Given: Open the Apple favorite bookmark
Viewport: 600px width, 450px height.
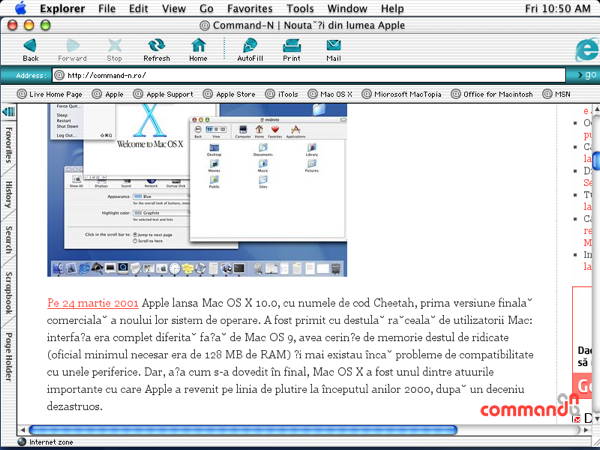Looking at the screenshot, I should (108, 94).
